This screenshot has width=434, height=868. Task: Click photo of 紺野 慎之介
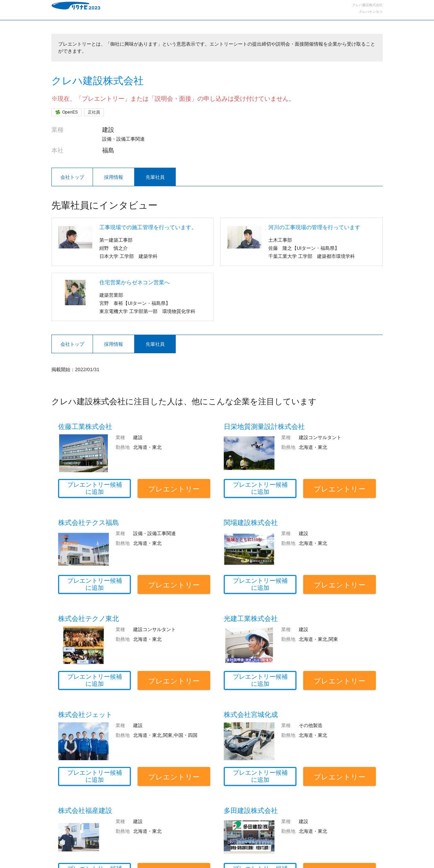[x=75, y=237]
